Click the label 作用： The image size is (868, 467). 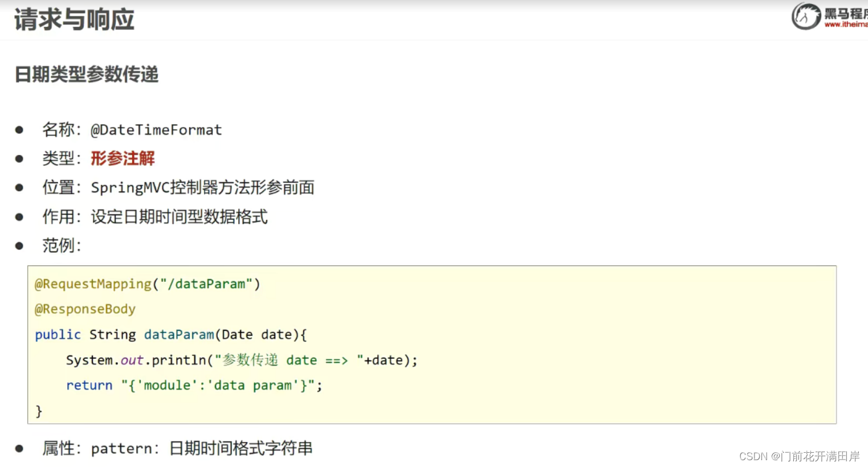(62, 217)
